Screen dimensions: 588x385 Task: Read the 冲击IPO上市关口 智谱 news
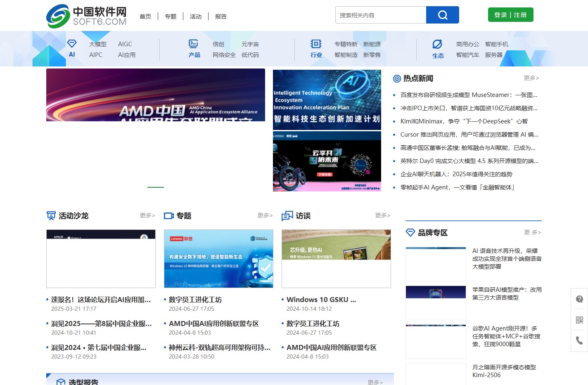point(469,108)
